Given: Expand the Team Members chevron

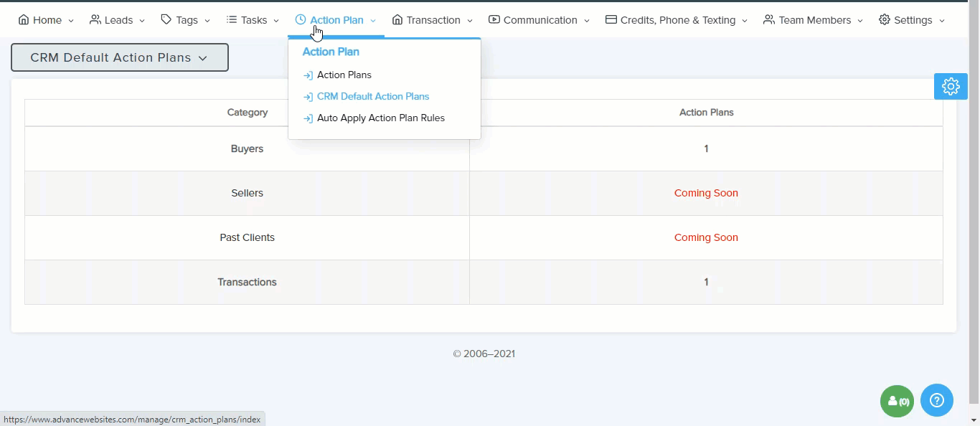Looking at the screenshot, I should [x=860, y=21].
